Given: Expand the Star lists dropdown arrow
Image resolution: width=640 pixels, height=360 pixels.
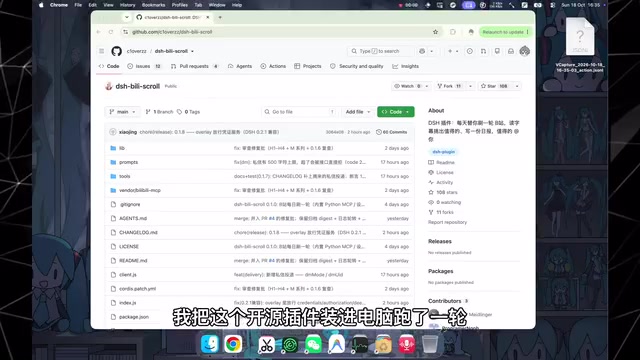Looking at the screenshot, I should [517, 86].
